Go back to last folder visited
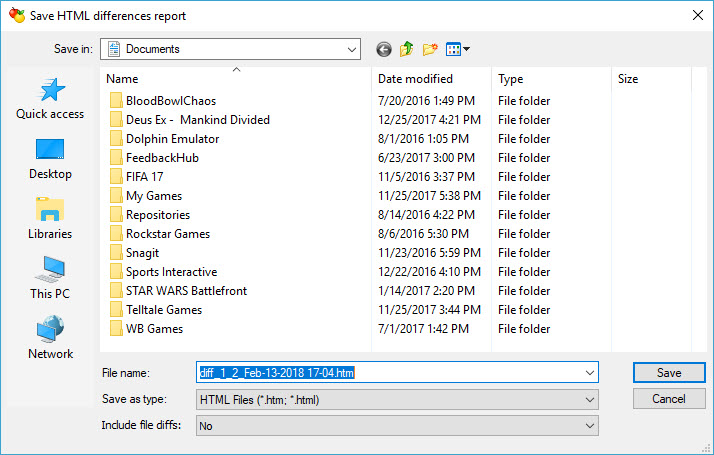 (x=384, y=49)
